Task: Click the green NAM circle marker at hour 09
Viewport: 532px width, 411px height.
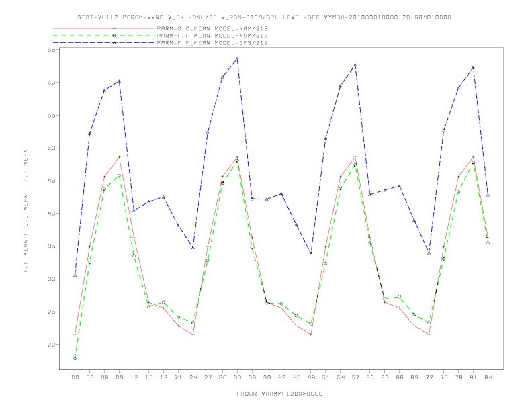Action: coord(119,176)
